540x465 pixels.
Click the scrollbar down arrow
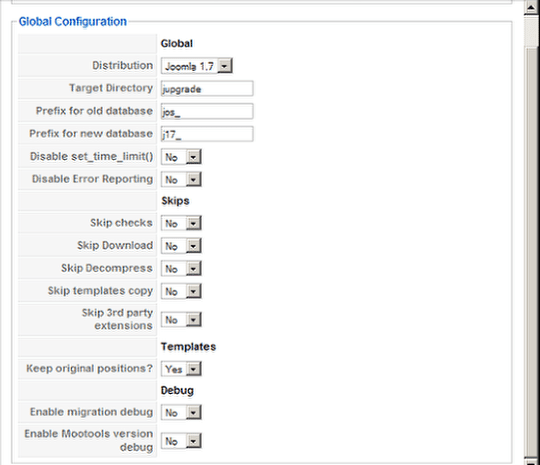pos(531,461)
